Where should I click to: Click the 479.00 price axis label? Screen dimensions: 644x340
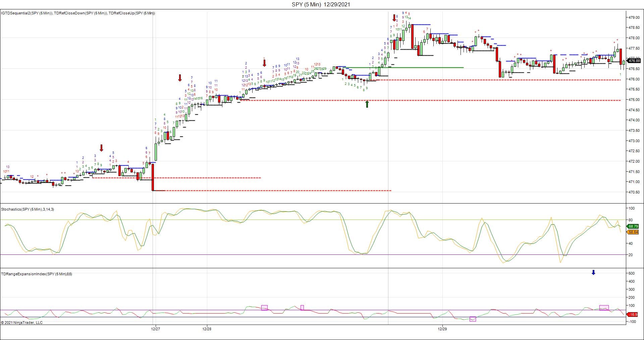pos(634,17)
